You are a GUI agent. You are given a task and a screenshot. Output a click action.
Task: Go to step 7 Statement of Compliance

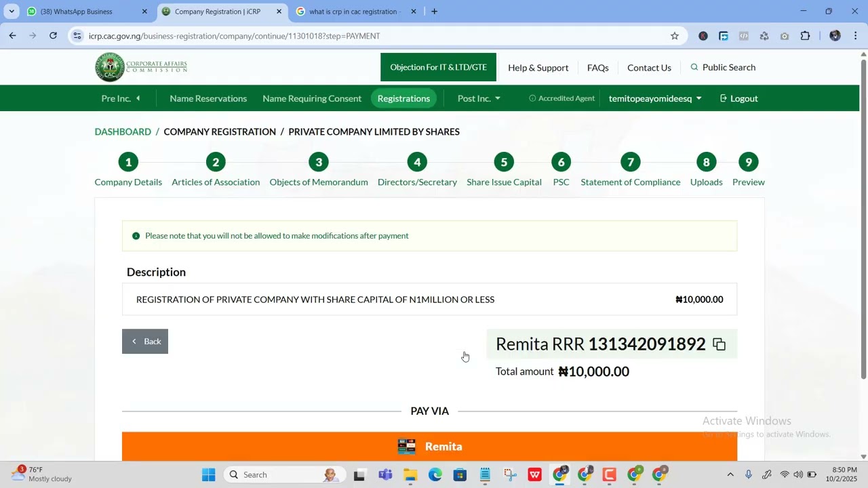click(631, 170)
